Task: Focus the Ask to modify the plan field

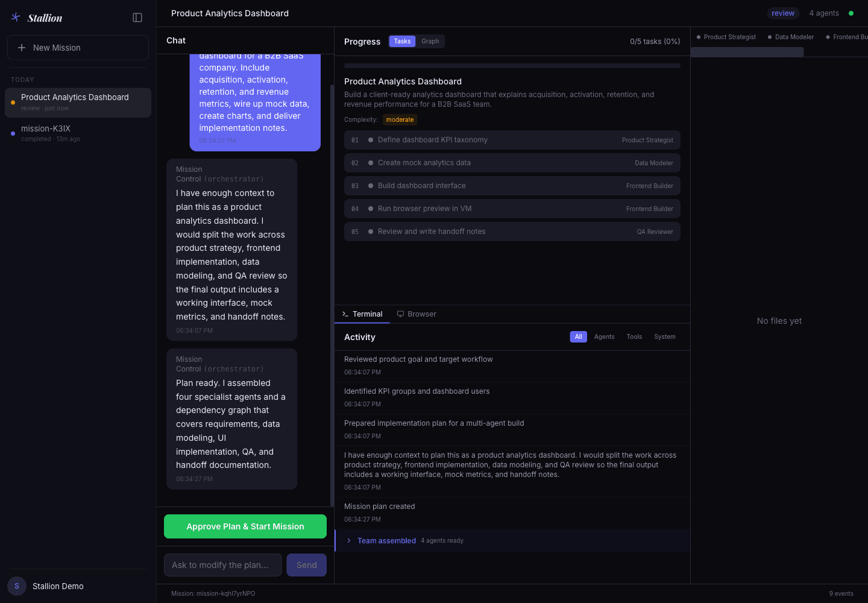Action: click(x=223, y=565)
